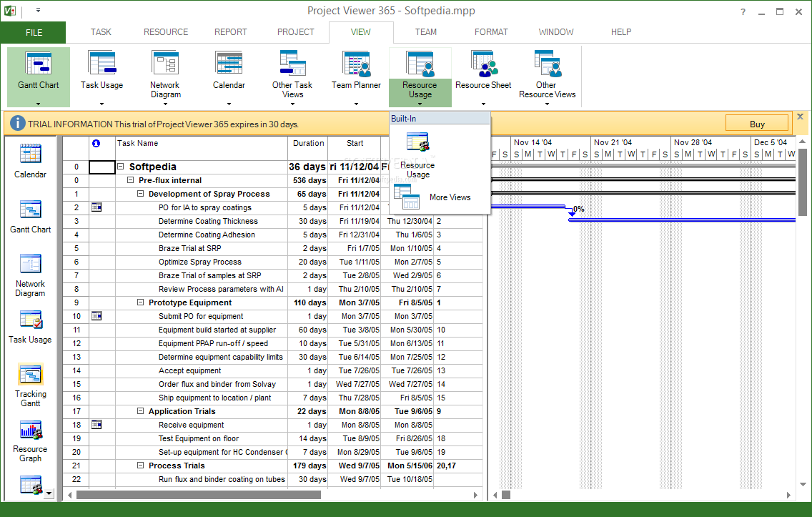
Task: Select Resource Usage in Built-In dropdown
Action: tap(417, 155)
